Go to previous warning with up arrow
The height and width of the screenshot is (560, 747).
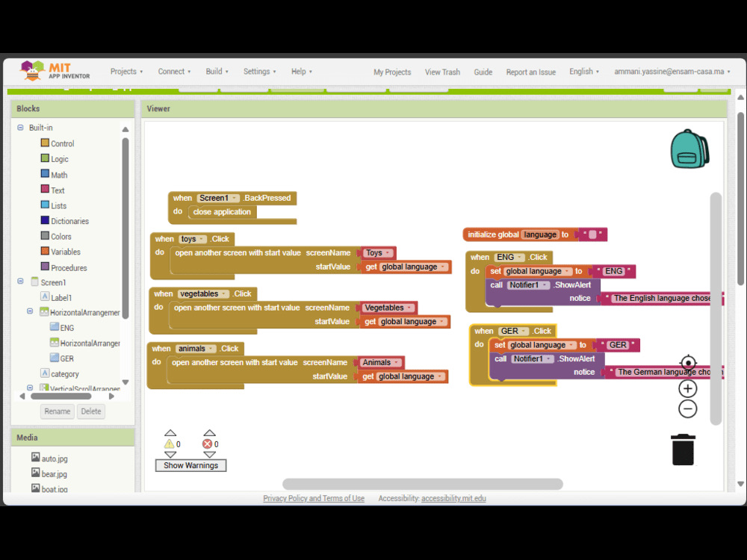click(170, 433)
